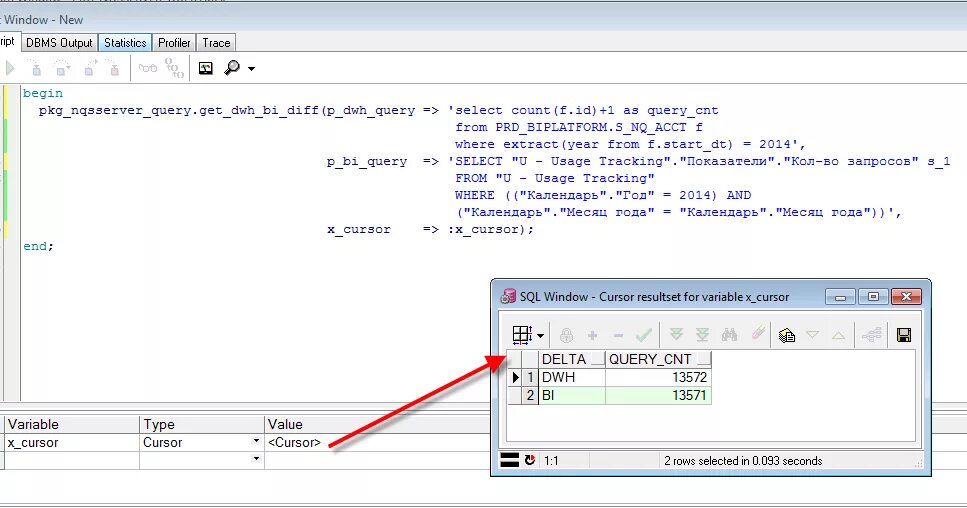
Task: Click the Run to next exception icon
Action: (113, 68)
